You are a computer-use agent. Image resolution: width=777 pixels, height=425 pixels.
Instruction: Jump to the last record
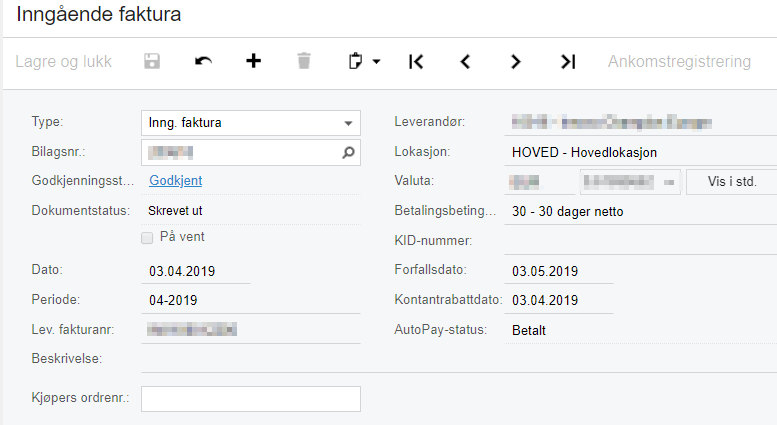pyautogui.click(x=568, y=61)
